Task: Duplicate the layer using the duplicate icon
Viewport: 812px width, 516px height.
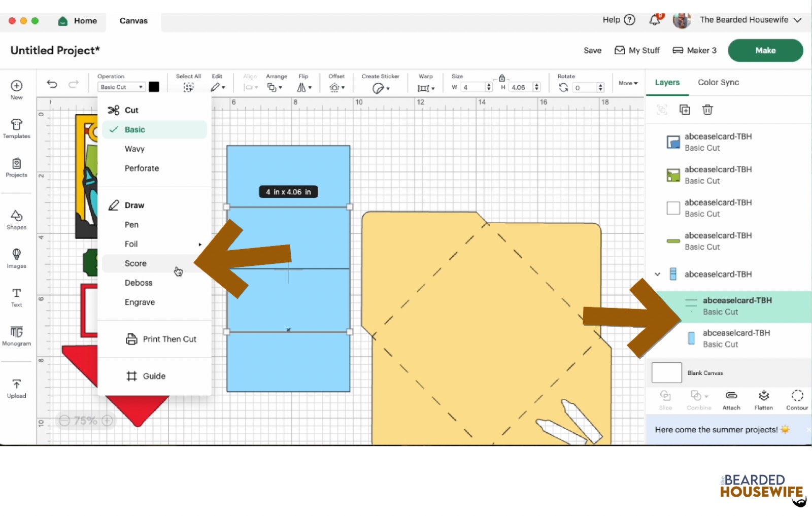Action: click(x=685, y=110)
